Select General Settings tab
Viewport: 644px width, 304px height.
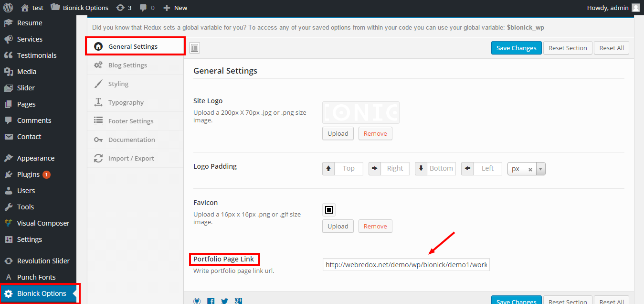136,46
